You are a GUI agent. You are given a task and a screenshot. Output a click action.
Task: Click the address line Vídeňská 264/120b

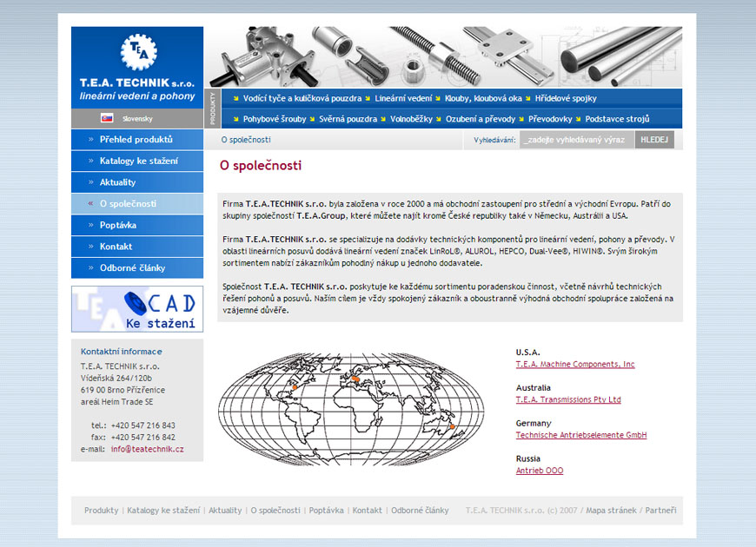click(x=116, y=379)
